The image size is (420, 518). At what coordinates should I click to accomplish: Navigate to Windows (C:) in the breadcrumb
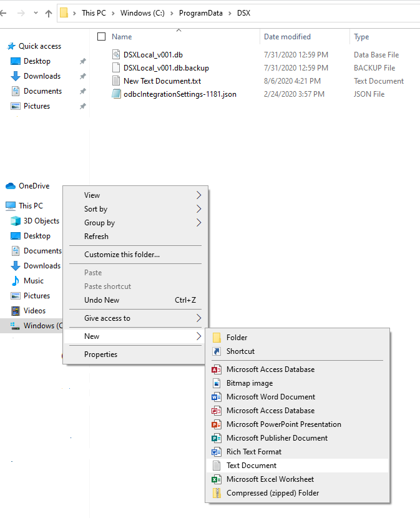pyautogui.click(x=142, y=13)
